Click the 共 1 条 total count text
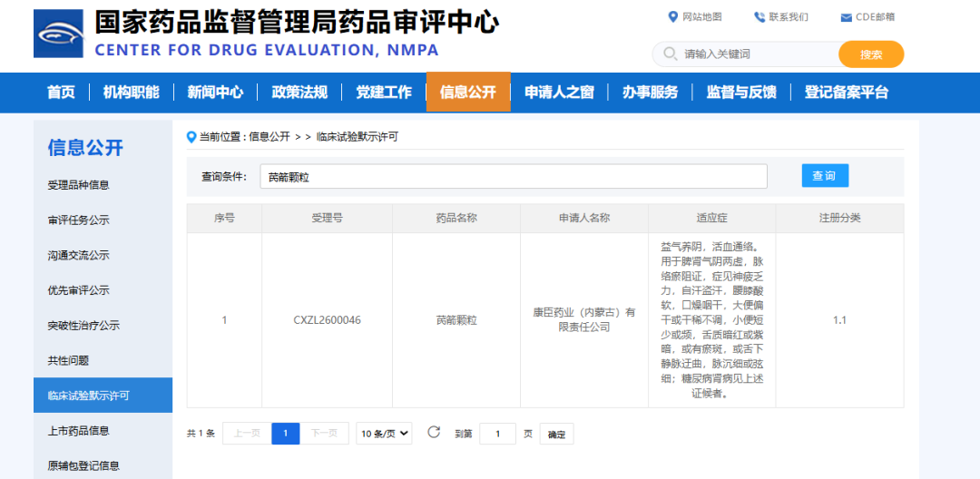980x479 pixels. point(201,434)
